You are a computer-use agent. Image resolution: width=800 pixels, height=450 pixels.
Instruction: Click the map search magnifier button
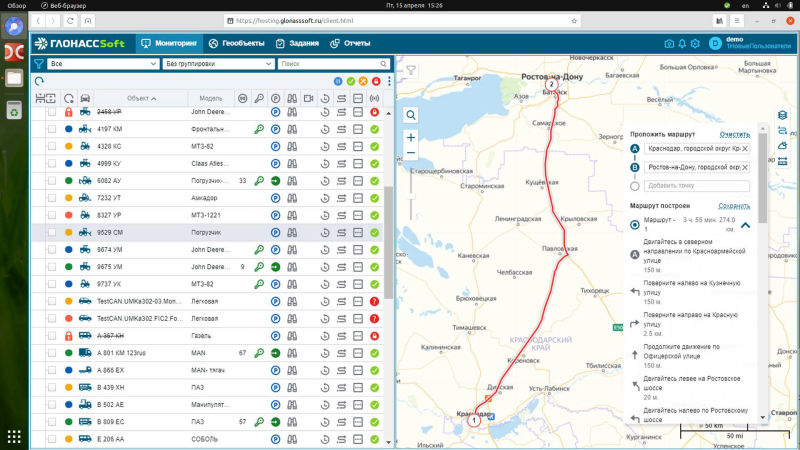(x=410, y=115)
